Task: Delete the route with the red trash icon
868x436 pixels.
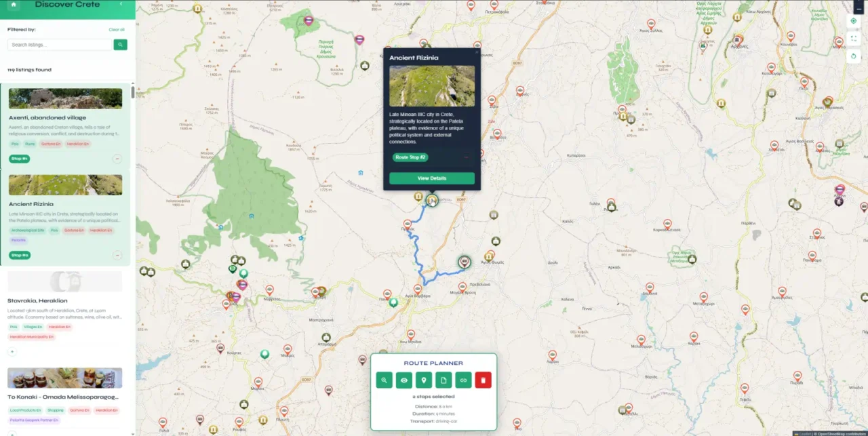Action: pyautogui.click(x=483, y=380)
